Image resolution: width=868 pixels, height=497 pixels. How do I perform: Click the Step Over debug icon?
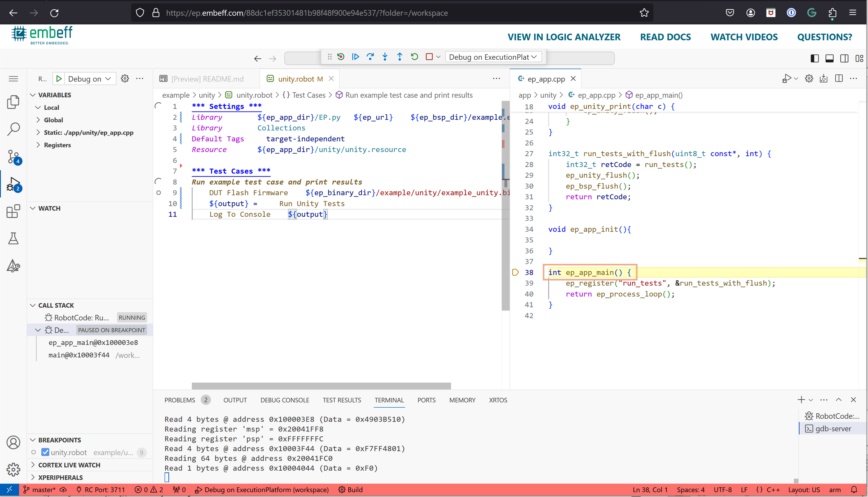(x=370, y=57)
